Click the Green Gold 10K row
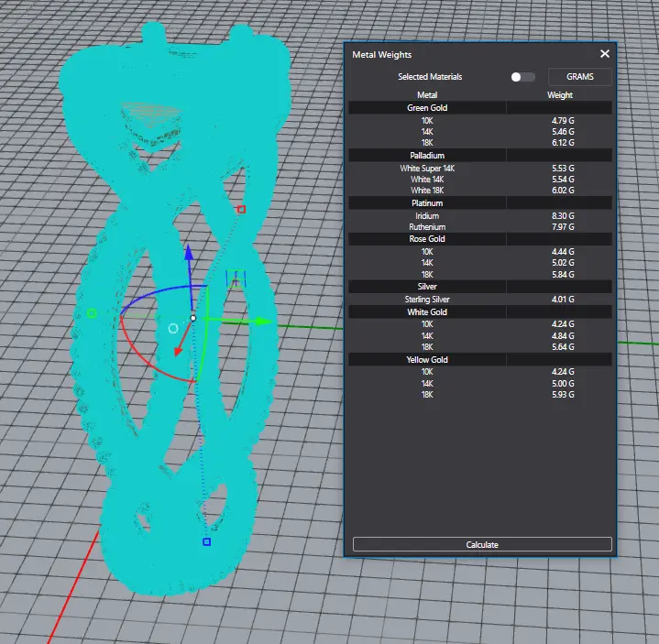This screenshot has width=659, height=644. (480, 121)
